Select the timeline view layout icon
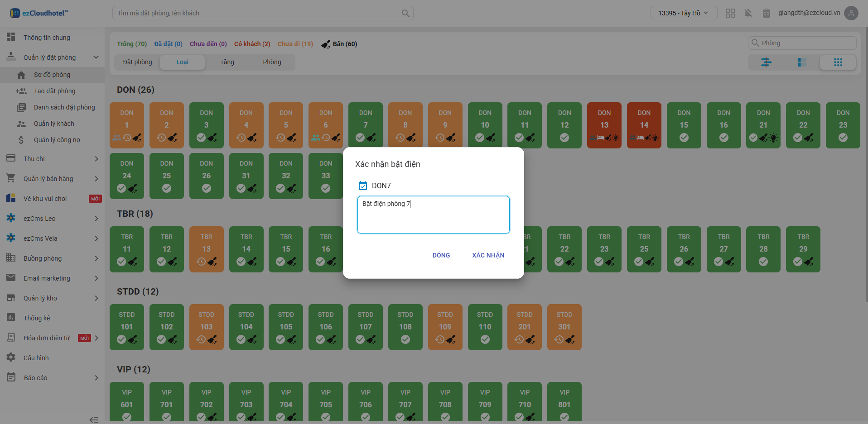Image resolution: width=868 pixels, height=424 pixels. tap(766, 62)
